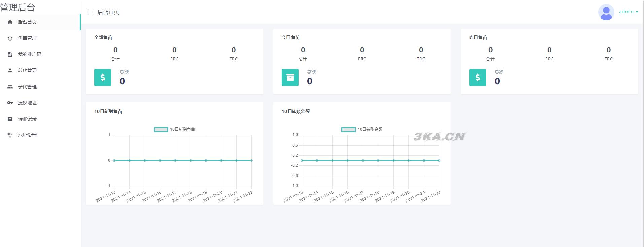The image size is (644, 247).
Task: Click the list icon beside 转账记录
Action: pos(10,119)
